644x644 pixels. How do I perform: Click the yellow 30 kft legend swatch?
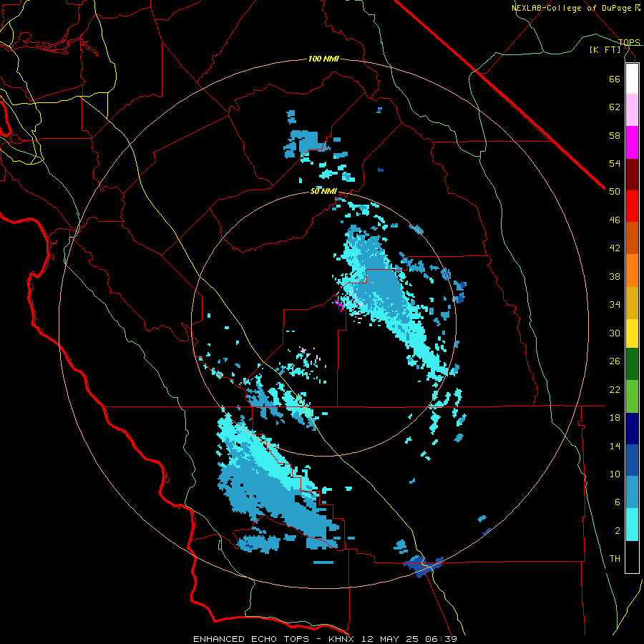coord(632,333)
